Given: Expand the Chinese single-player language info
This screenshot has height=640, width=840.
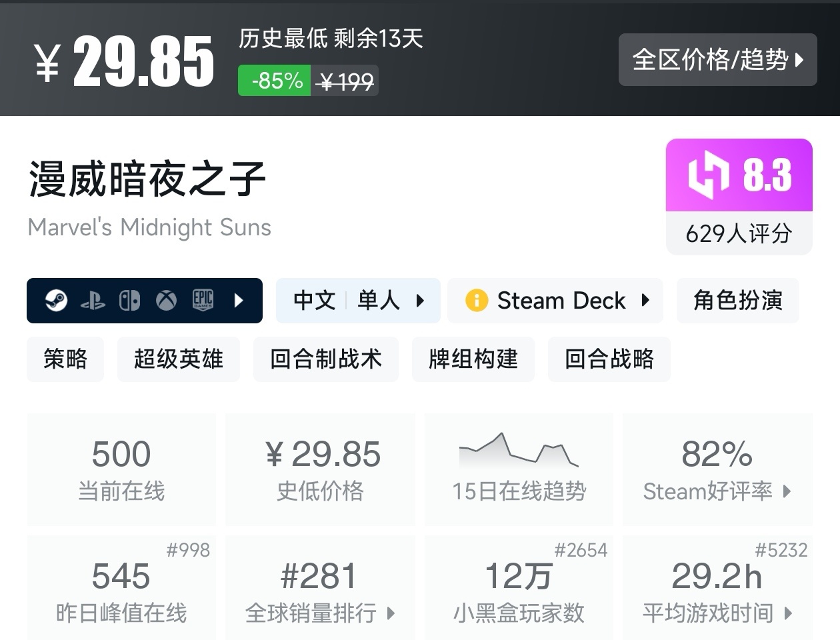Looking at the screenshot, I should [x=358, y=301].
